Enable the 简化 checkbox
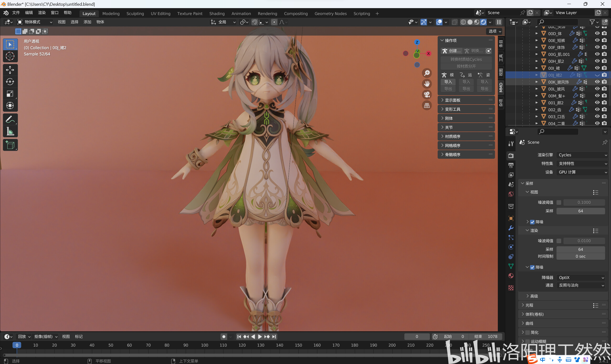The height and width of the screenshot is (364, 611). click(528, 332)
